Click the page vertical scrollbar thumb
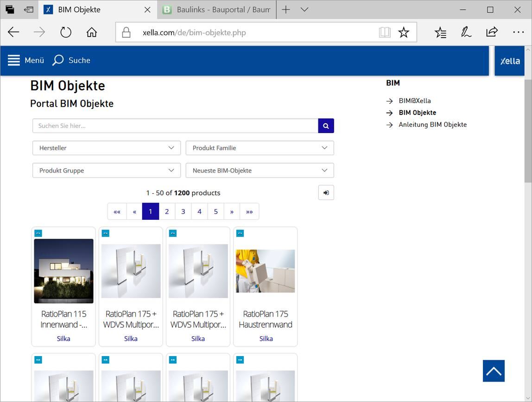The width and height of the screenshot is (532, 402). point(528,131)
